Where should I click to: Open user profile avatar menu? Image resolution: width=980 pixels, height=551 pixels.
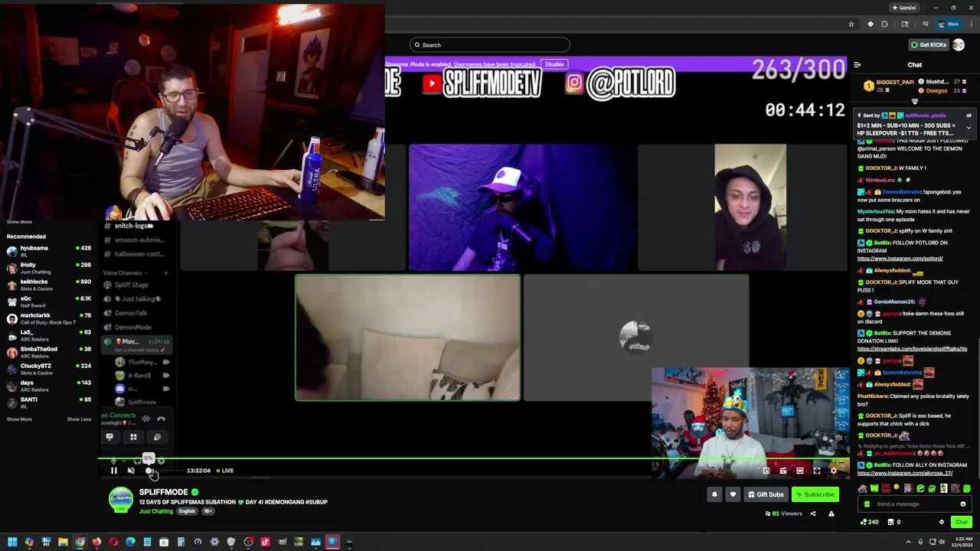tap(959, 44)
